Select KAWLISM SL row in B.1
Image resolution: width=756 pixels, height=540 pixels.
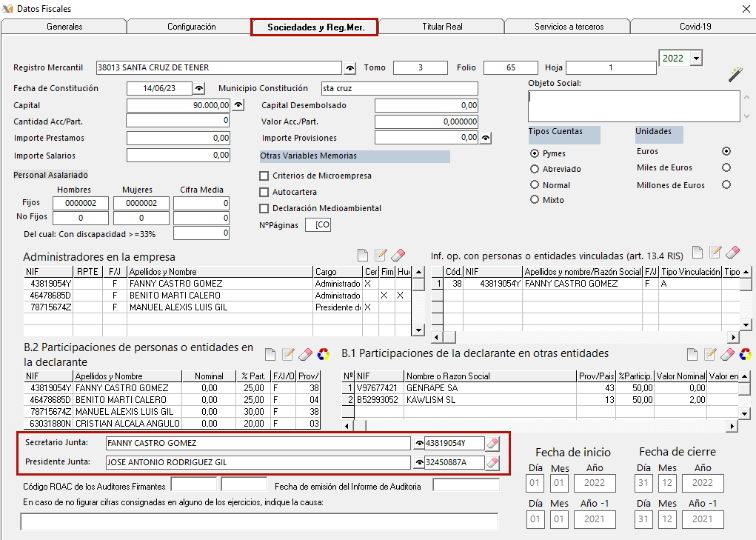[x=540, y=400]
